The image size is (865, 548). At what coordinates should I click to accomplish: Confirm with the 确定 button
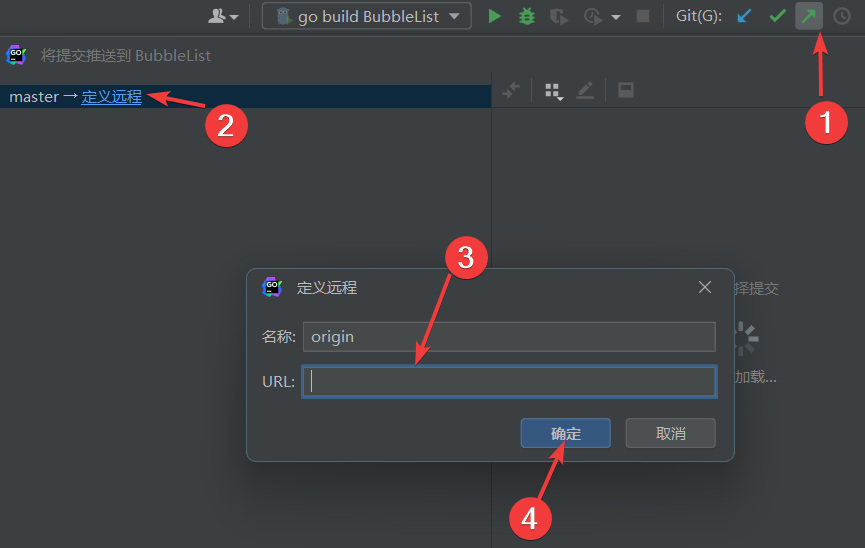point(565,433)
